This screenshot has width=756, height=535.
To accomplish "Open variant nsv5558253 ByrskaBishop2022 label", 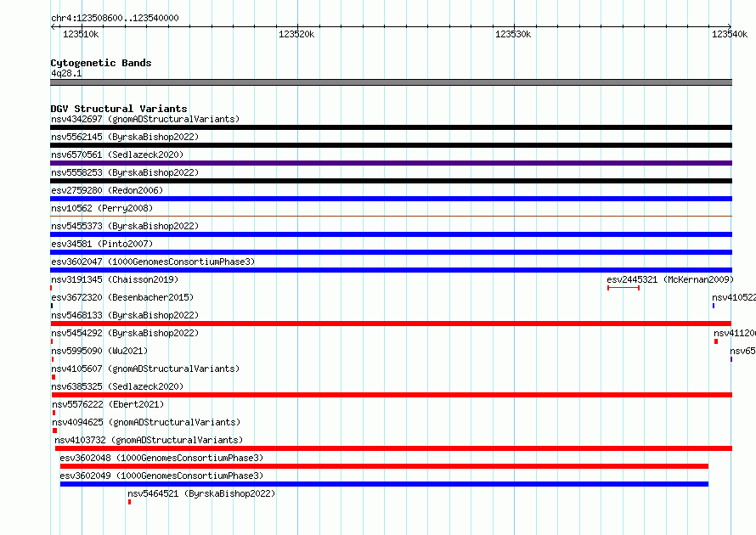I will click(x=125, y=172).
